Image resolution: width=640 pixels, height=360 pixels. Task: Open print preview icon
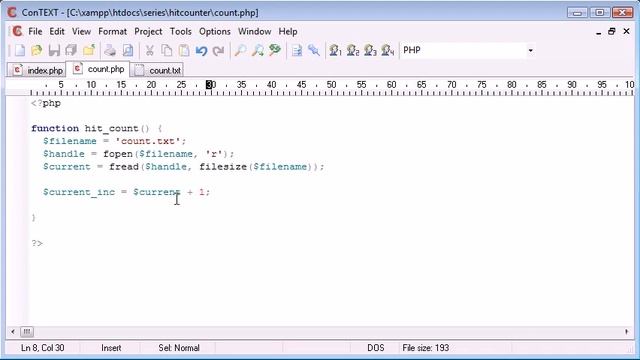click(x=128, y=51)
